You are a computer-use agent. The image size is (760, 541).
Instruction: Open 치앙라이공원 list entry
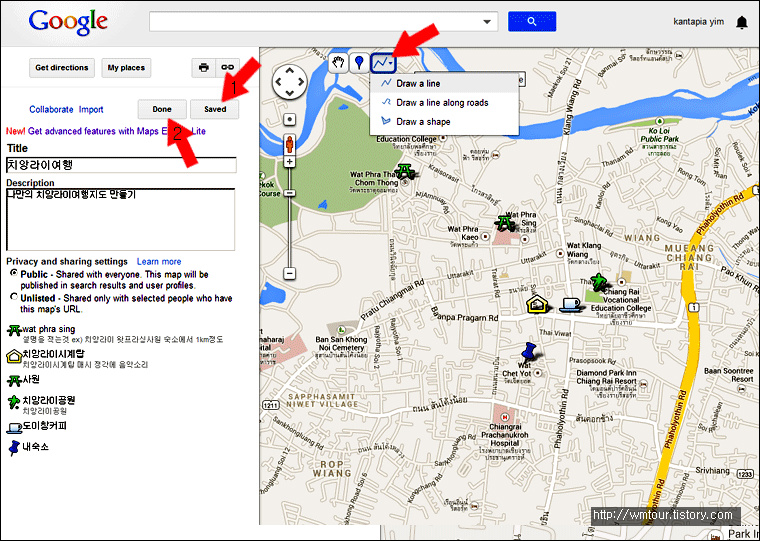pos(48,400)
